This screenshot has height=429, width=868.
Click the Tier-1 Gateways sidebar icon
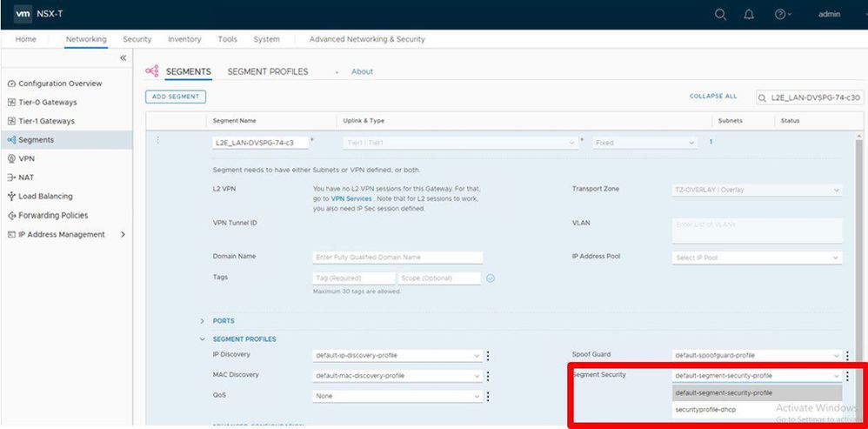11,121
